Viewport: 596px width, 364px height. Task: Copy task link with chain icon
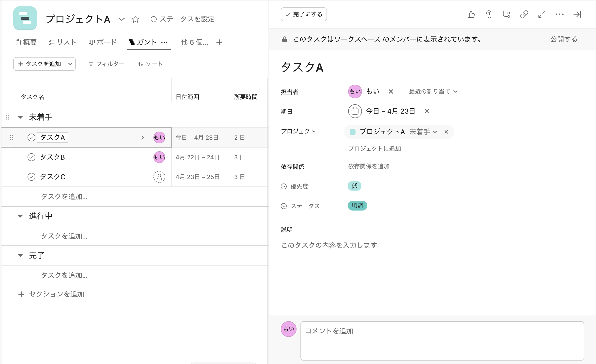524,14
